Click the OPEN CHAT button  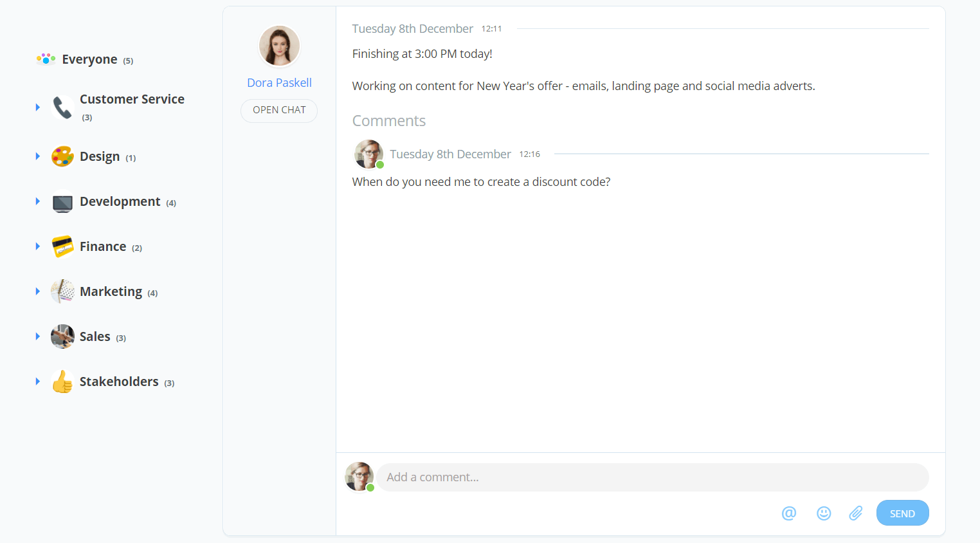[x=279, y=110]
